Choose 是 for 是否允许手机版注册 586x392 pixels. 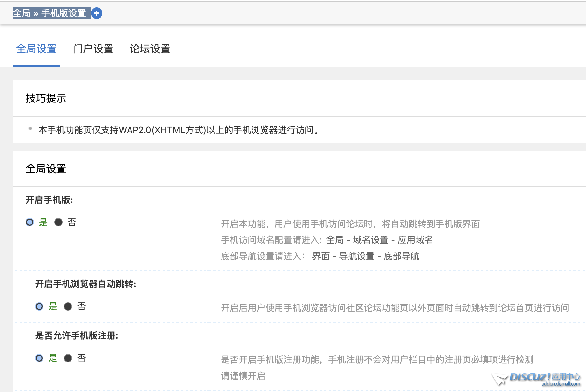click(39, 358)
